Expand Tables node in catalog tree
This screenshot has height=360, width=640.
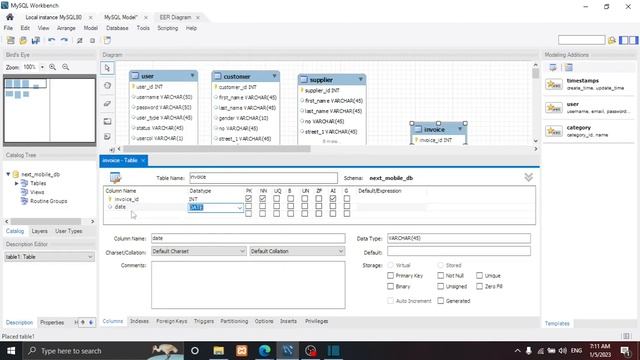16,183
